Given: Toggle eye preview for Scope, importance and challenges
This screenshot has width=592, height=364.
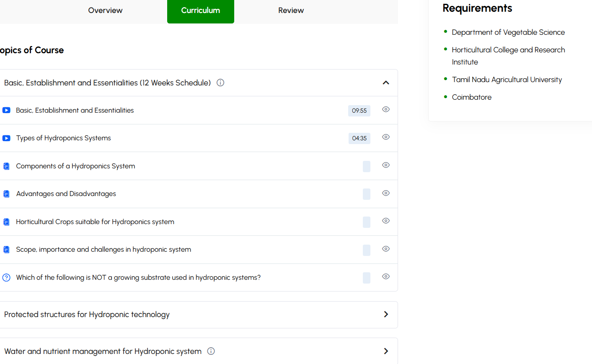Looking at the screenshot, I should (x=386, y=249).
